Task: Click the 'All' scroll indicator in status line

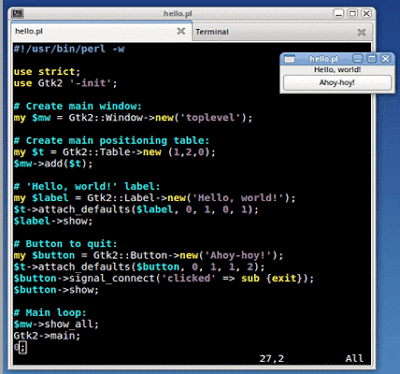Action: coord(354,359)
